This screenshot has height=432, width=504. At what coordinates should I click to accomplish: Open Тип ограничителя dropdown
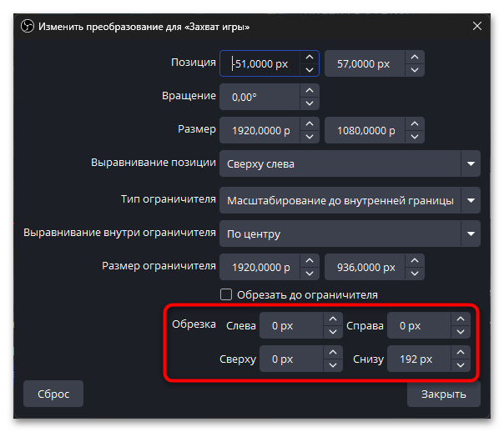pyautogui.click(x=350, y=200)
